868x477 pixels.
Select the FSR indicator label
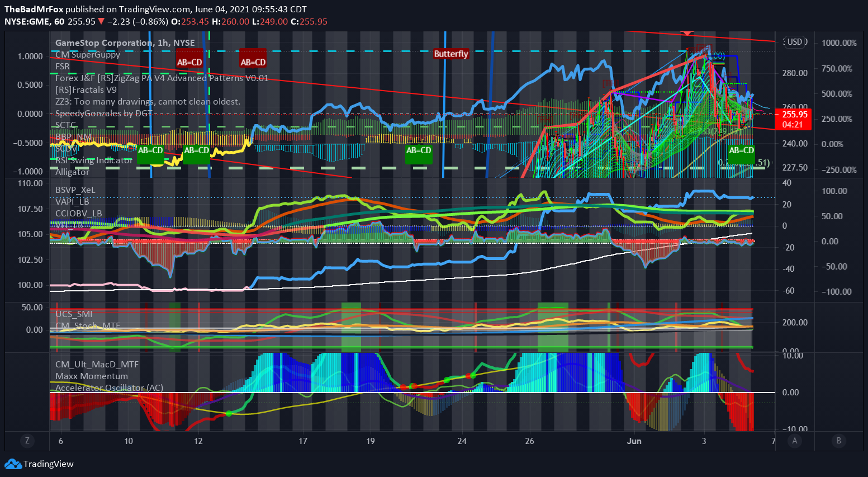pyautogui.click(x=63, y=67)
